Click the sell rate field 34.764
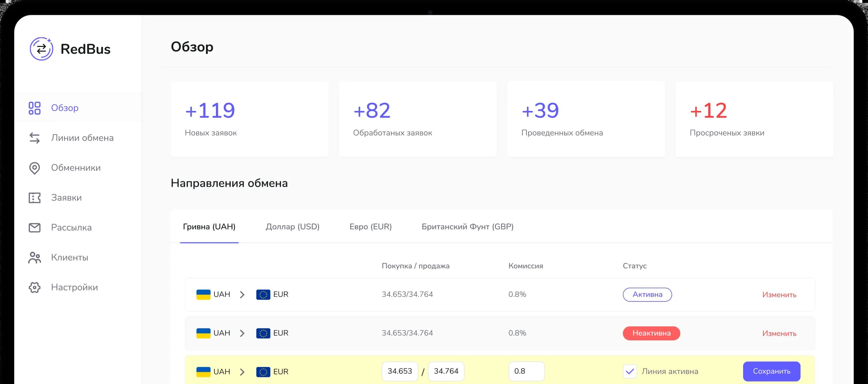Viewport: 868px width, 384px height. (x=446, y=372)
